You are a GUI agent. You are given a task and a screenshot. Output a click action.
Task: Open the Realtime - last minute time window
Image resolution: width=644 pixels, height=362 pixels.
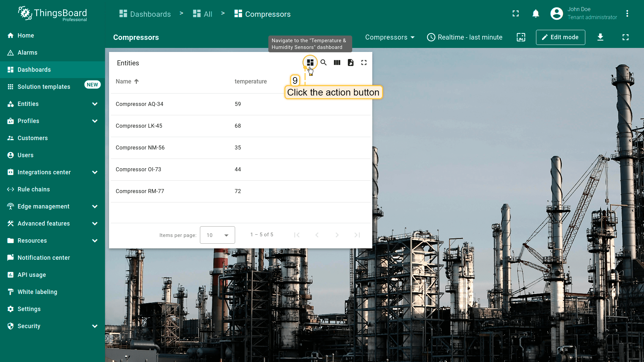pos(465,37)
